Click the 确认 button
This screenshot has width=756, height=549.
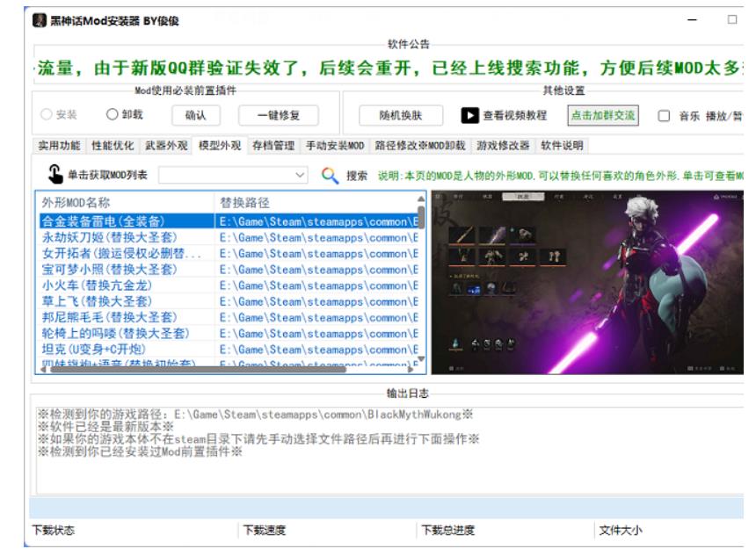pos(196,116)
